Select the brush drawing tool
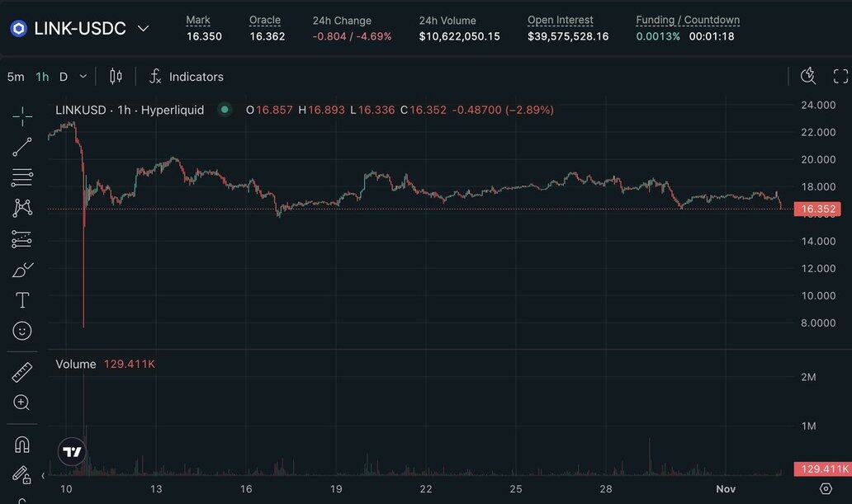The width and height of the screenshot is (852, 504). (22, 270)
